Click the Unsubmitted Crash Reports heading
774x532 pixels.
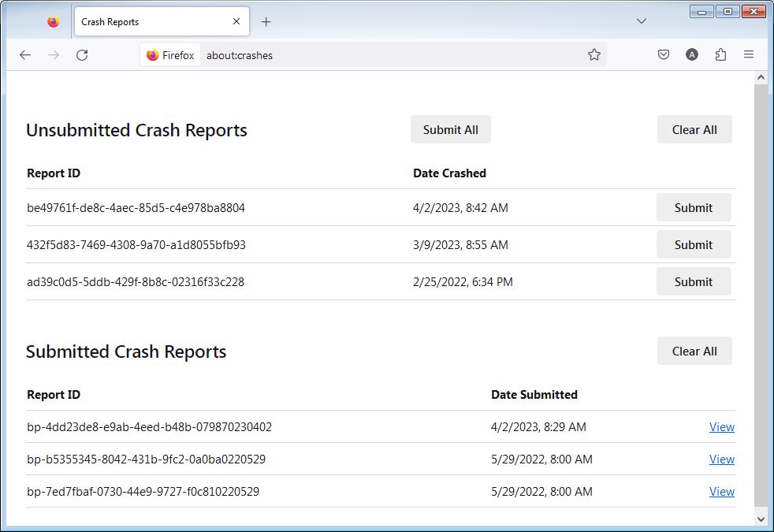136,130
